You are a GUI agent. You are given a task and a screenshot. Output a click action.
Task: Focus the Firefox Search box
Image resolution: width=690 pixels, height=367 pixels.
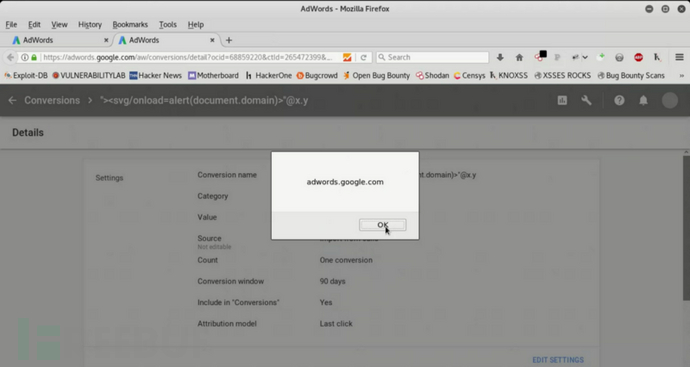click(432, 57)
